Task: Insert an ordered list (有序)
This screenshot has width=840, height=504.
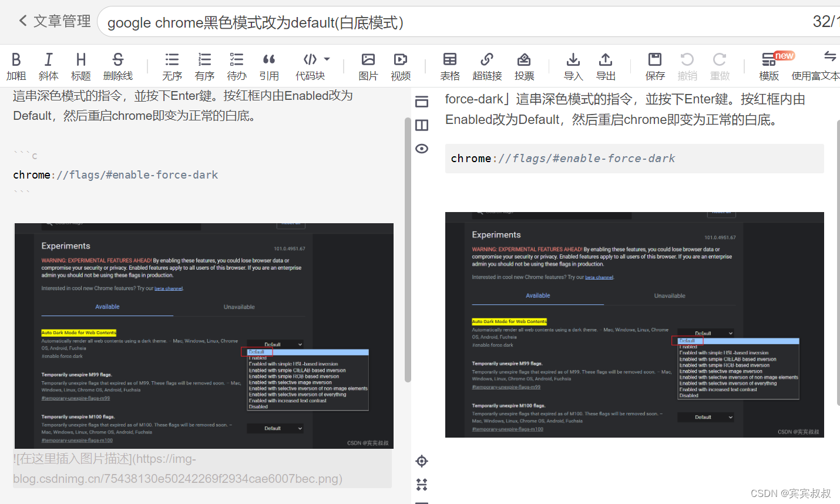Action: click(x=204, y=66)
